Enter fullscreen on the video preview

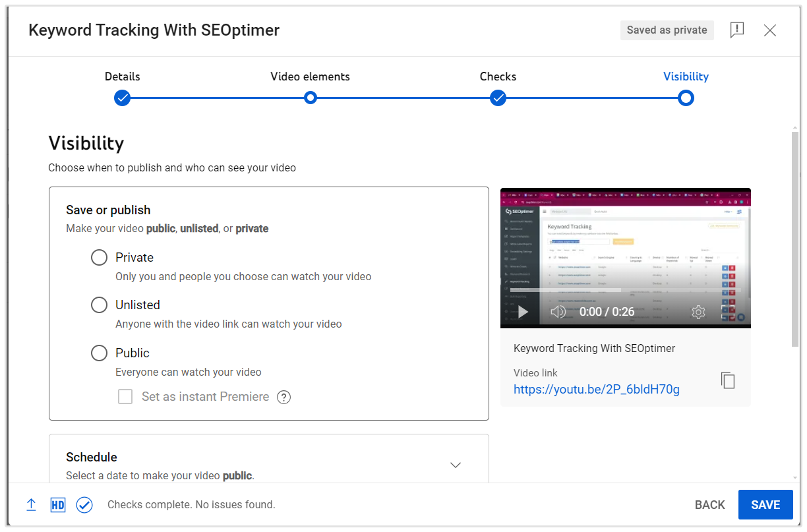[x=728, y=312]
